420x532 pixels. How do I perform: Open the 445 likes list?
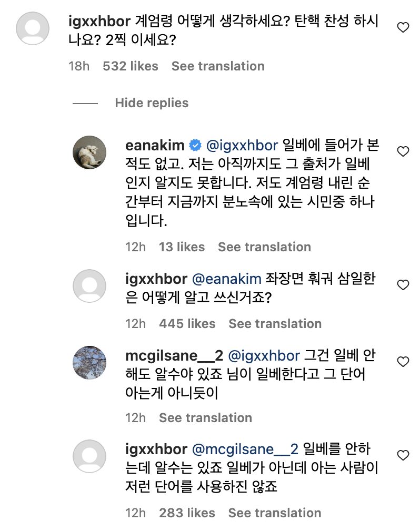[x=187, y=324]
